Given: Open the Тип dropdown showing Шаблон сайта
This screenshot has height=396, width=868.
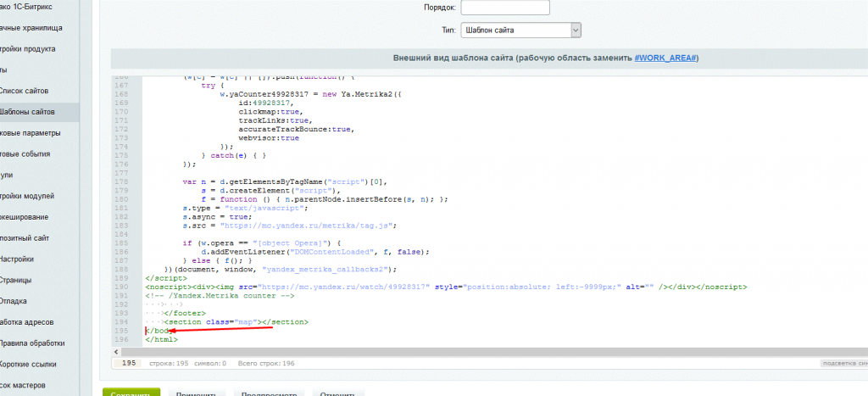Looking at the screenshot, I should pos(521,31).
